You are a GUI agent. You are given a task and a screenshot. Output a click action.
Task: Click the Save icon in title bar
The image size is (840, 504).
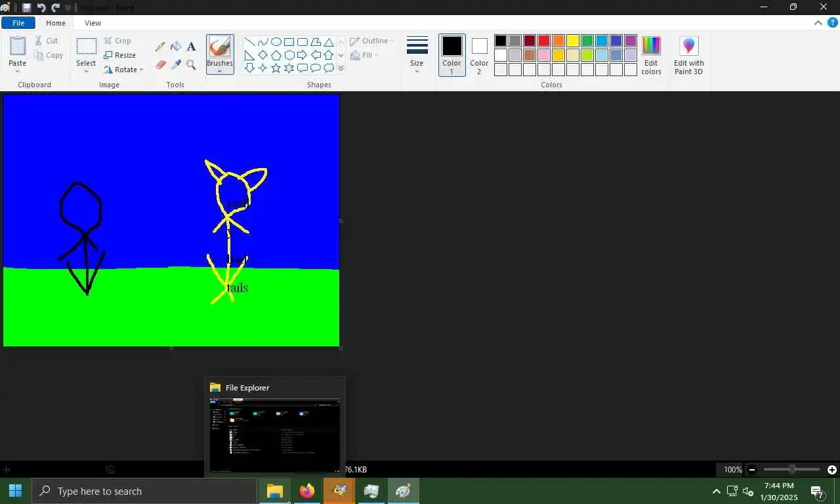click(x=26, y=7)
